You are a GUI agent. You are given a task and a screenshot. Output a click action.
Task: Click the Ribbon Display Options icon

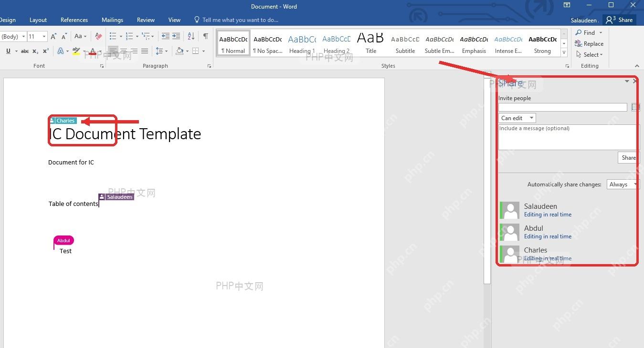(x=567, y=5)
